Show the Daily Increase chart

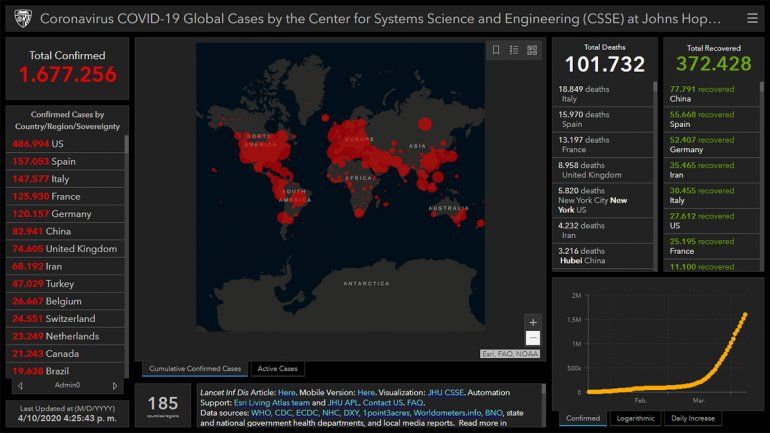coord(694,418)
